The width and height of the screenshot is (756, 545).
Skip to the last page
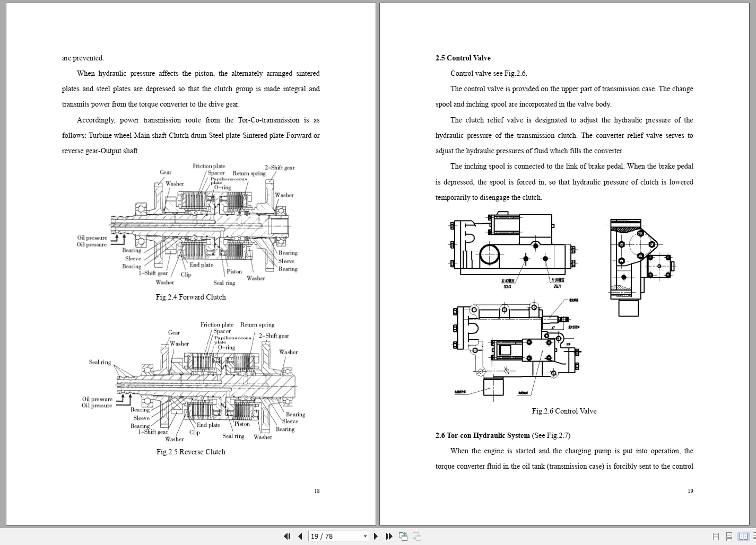(x=389, y=536)
